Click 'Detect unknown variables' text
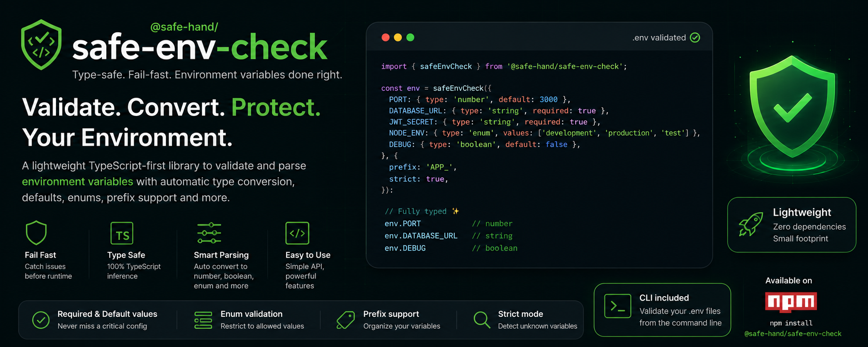 coord(538,326)
